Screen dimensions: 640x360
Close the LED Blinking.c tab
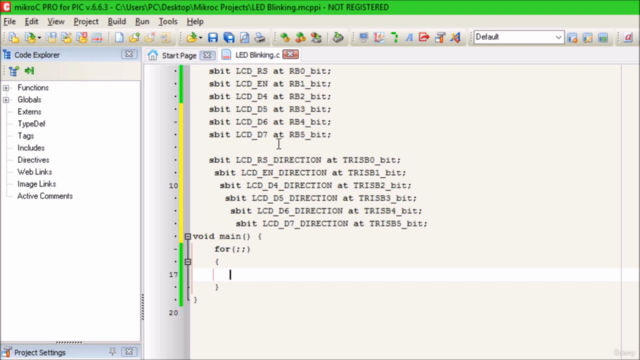coord(291,54)
